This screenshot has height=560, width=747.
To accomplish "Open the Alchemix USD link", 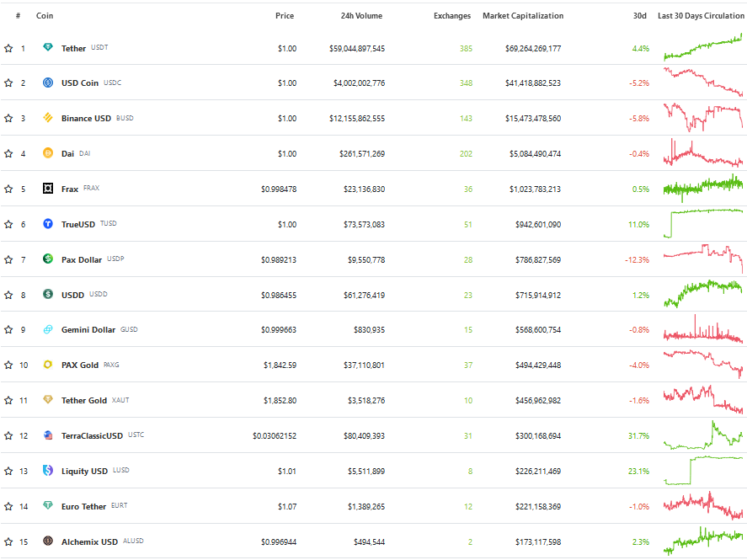I will [x=89, y=542].
